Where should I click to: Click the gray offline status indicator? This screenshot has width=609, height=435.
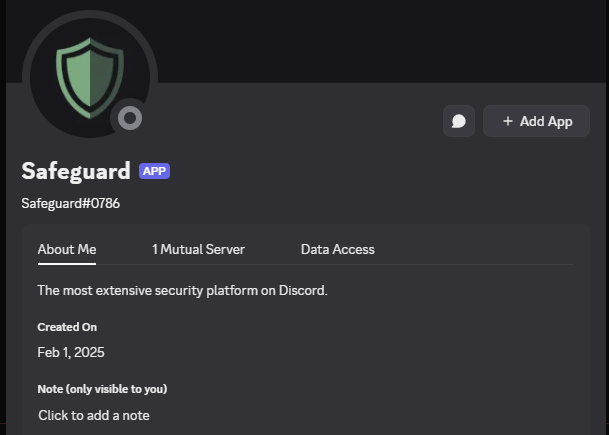[130, 118]
